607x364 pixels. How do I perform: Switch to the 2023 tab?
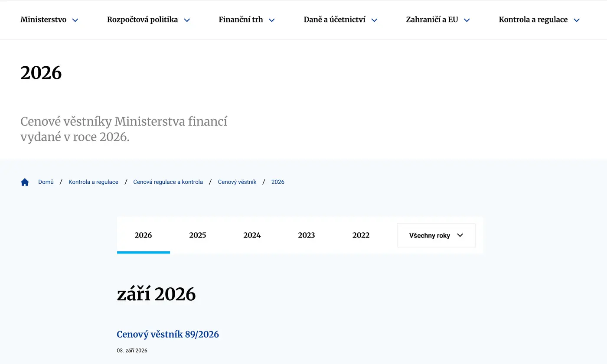pyautogui.click(x=307, y=235)
